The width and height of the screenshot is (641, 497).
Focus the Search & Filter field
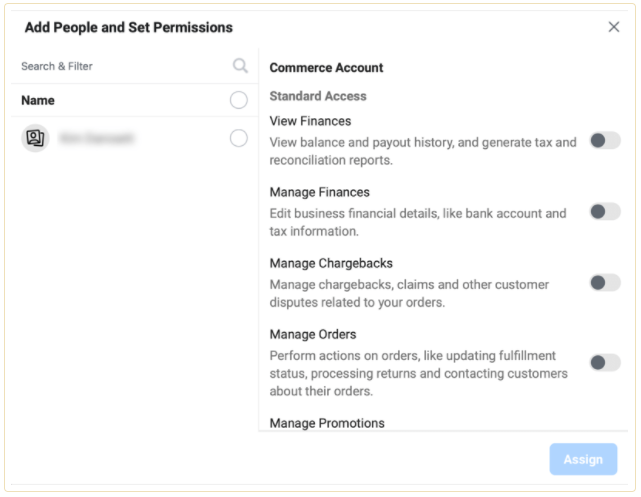(x=123, y=66)
